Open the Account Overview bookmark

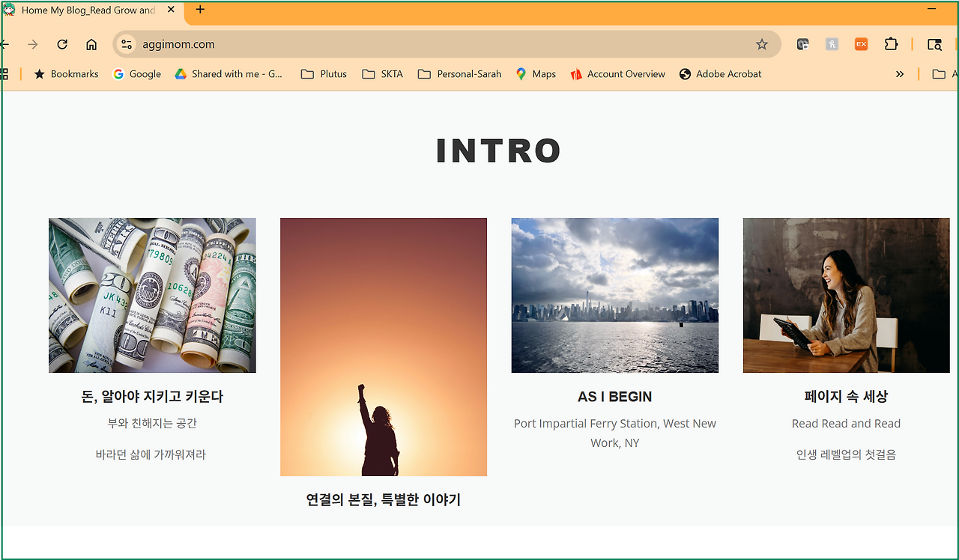tap(617, 73)
